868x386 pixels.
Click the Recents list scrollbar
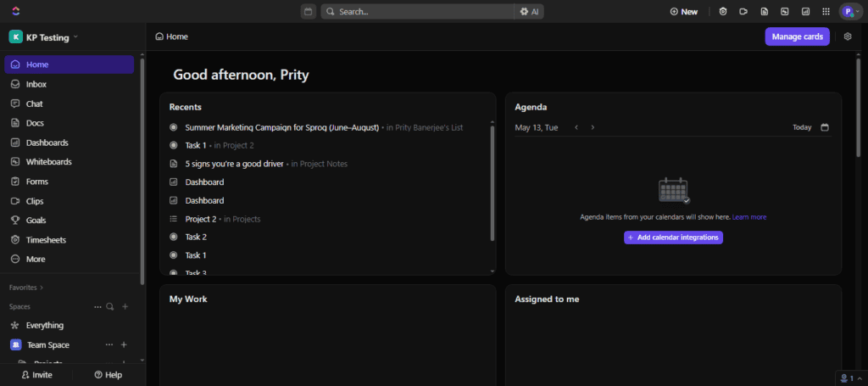coord(492,182)
